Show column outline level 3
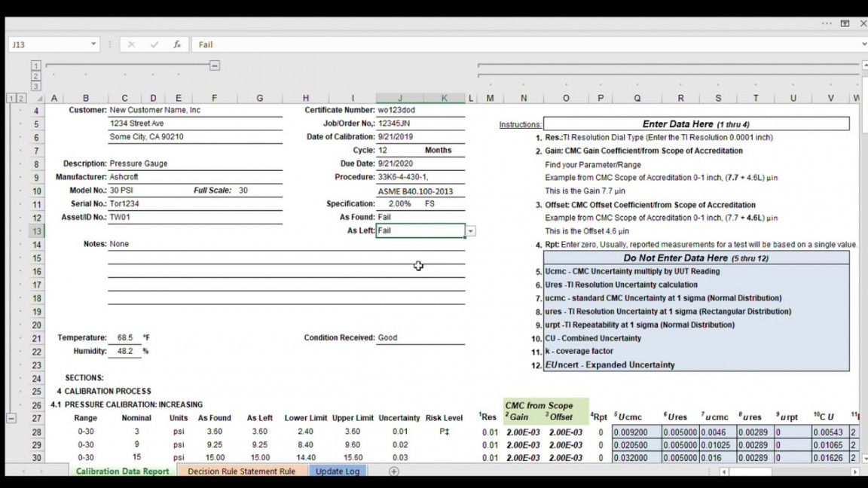 (x=35, y=85)
